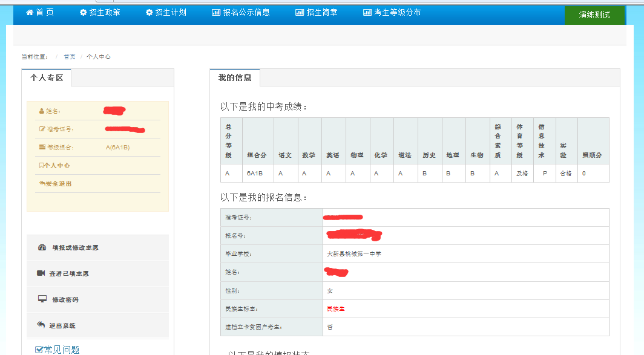
Task: Go to 首页 via the breadcrumb link
Action: pyautogui.click(x=70, y=57)
